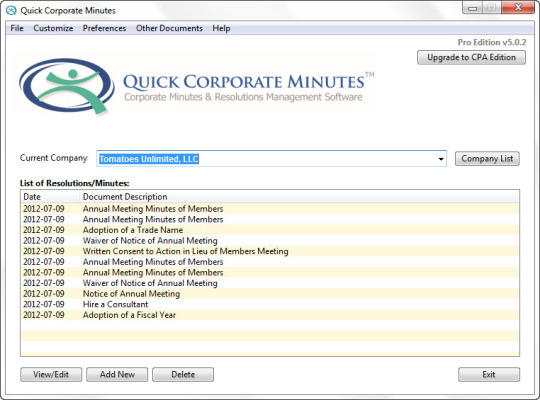
Task: Open the Preferences menu
Action: (x=104, y=28)
